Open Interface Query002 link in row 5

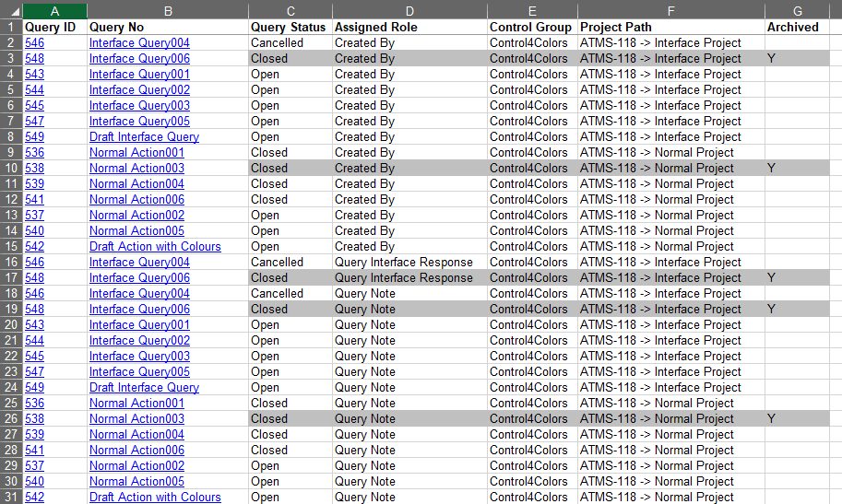tap(139, 89)
